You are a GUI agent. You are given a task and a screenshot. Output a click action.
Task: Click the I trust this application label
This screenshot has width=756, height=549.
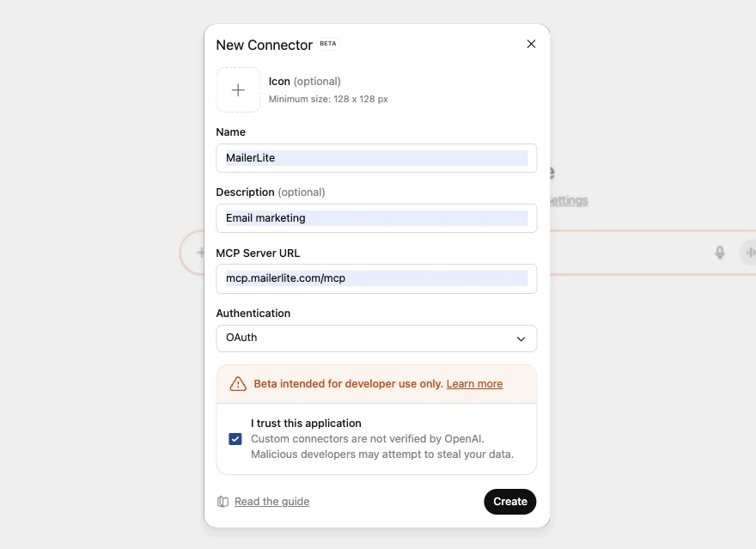pyautogui.click(x=306, y=424)
